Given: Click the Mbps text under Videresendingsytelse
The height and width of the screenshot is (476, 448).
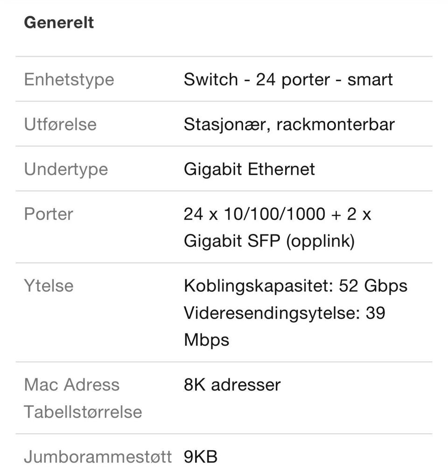Looking at the screenshot, I should point(206,340).
